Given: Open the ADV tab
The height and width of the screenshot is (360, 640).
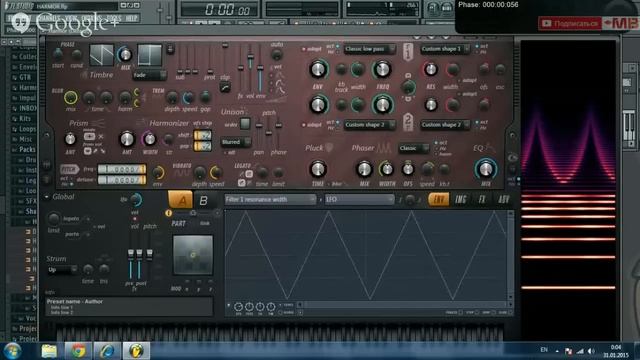Looking at the screenshot, I should (x=503, y=200).
